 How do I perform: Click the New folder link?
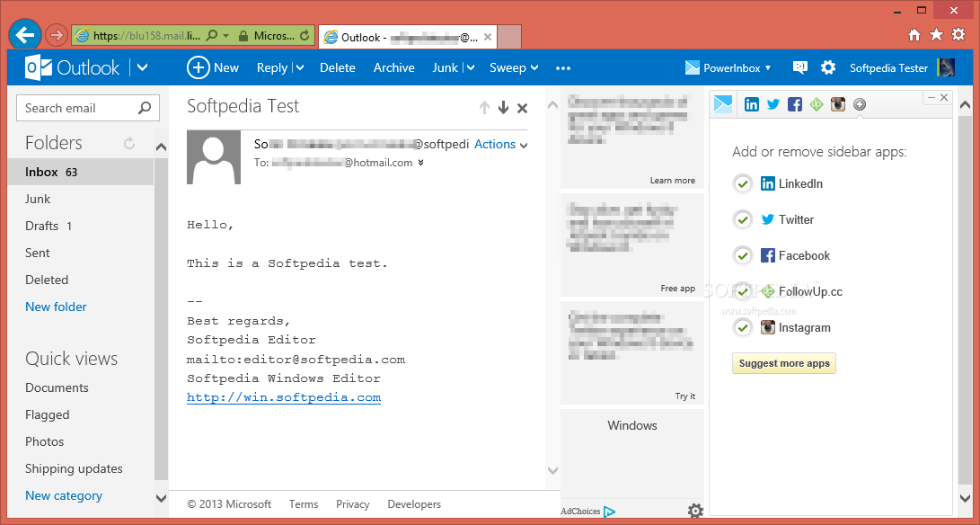click(56, 307)
